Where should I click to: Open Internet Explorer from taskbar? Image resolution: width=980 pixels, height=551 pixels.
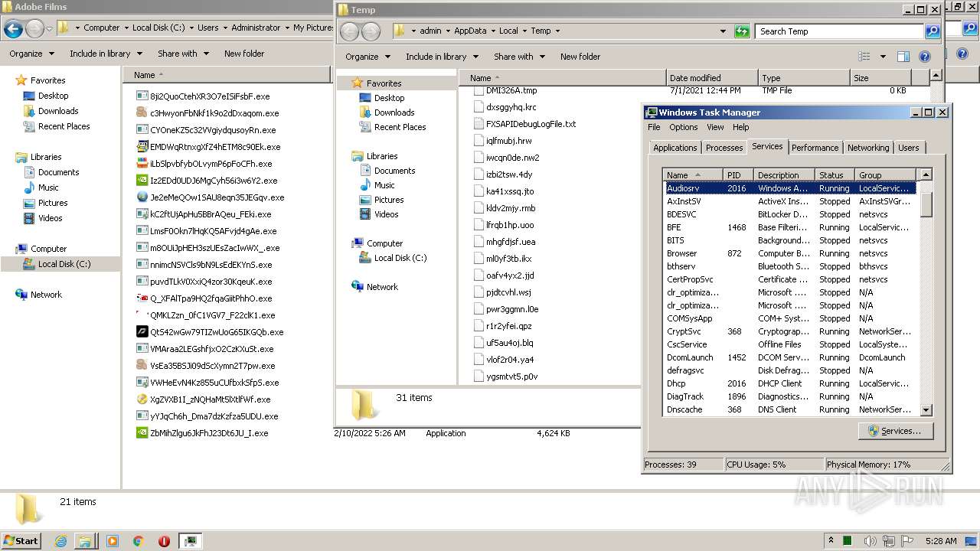tap(61, 541)
